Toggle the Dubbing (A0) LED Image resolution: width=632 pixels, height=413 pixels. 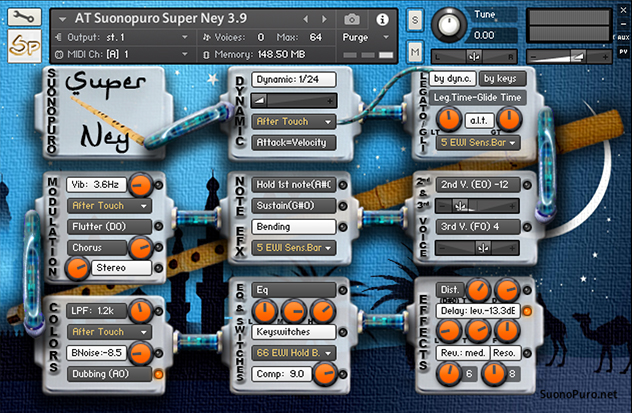[159, 374]
